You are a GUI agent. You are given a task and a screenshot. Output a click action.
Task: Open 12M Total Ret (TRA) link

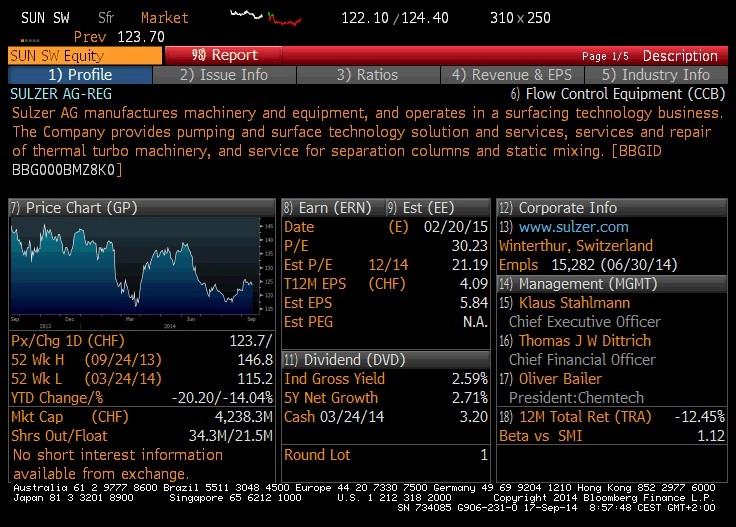(585, 417)
